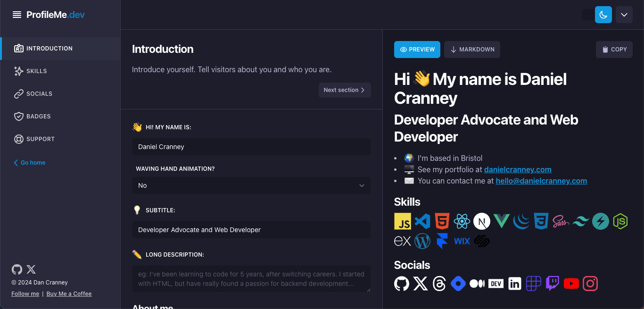Click the Twitch icon under Socials
The height and width of the screenshot is (309, 644).
(552, 283)
